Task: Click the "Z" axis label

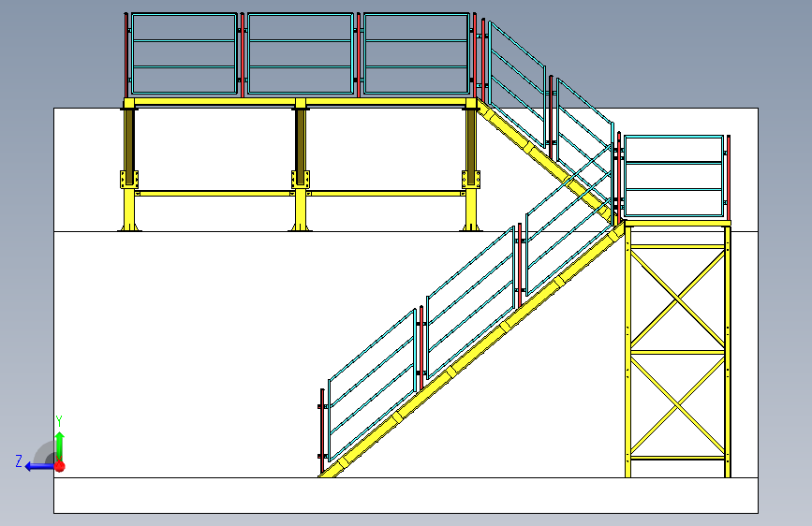Action: tap(19, 461)
